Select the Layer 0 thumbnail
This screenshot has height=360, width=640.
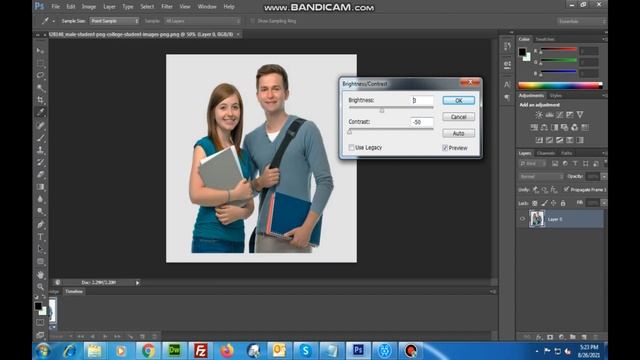point(537,219)
